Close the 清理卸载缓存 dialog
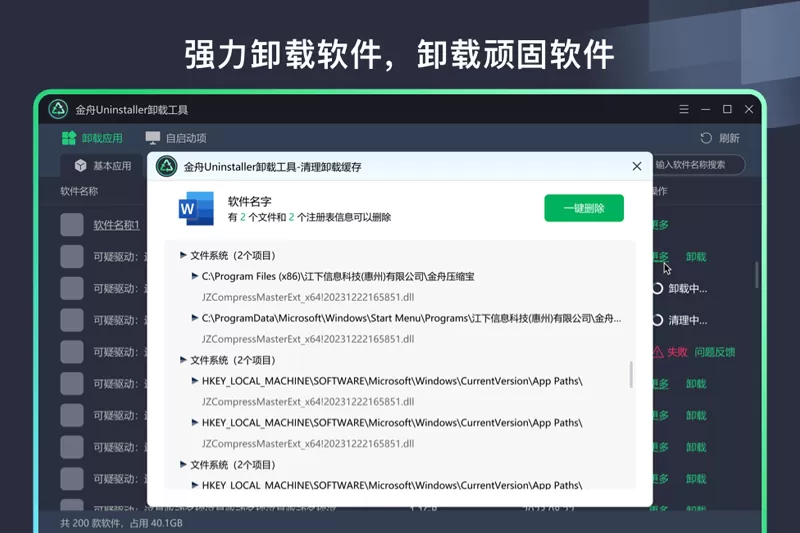This screenshot has height=533, width=800. [637, 166]
